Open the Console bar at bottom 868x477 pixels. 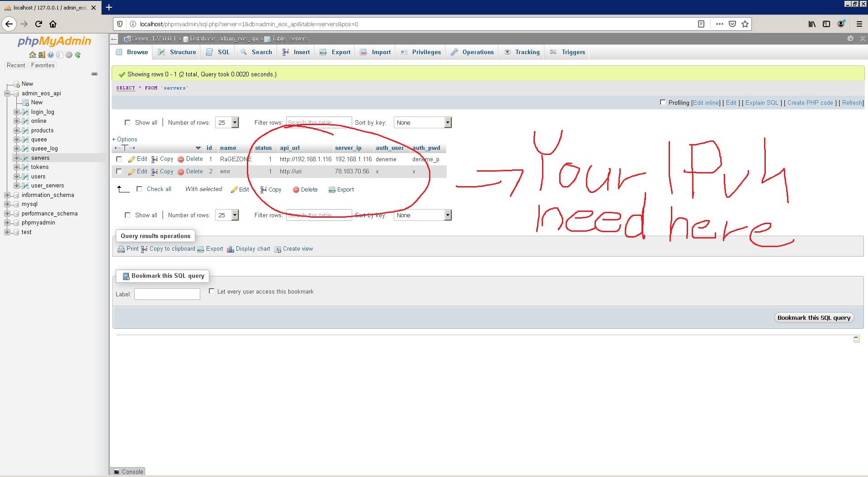coord(128,472)
